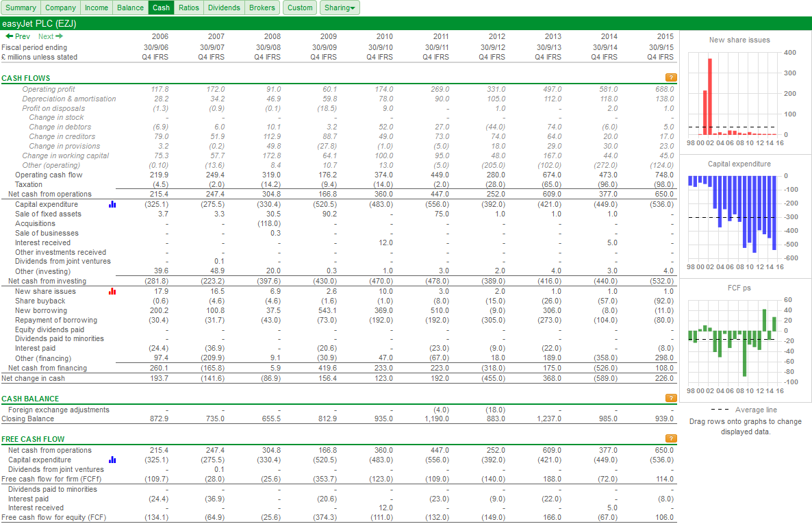This screenshot has width=812, height=524.
Task: View the Ratios tab
Action: pos(189,8)
